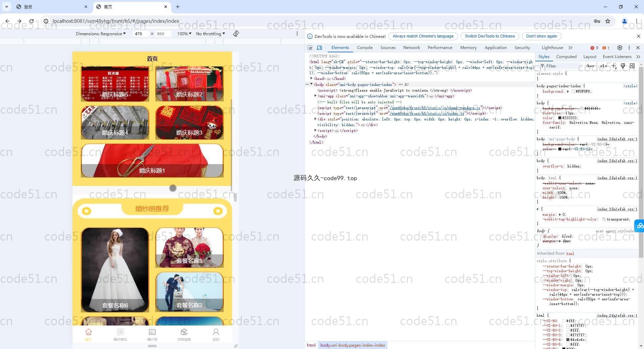Expand the hidden div style element node
Image resolution: width=644 pixels, height=349 pixels.
315,119
